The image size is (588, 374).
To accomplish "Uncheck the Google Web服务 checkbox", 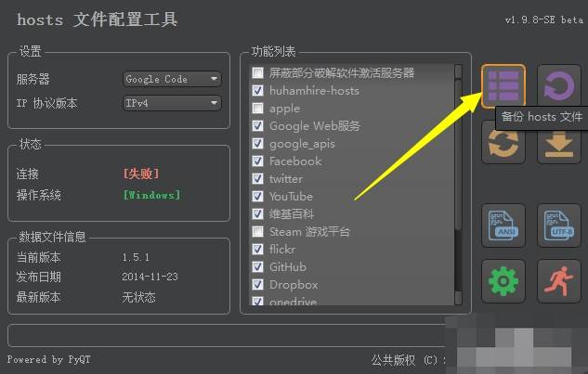I will tap(257, 125).
